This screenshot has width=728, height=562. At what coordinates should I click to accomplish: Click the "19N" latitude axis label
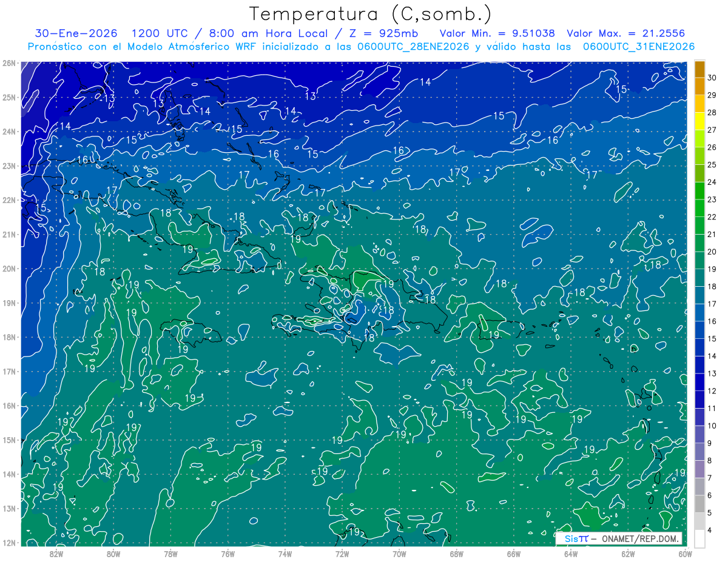9,303
